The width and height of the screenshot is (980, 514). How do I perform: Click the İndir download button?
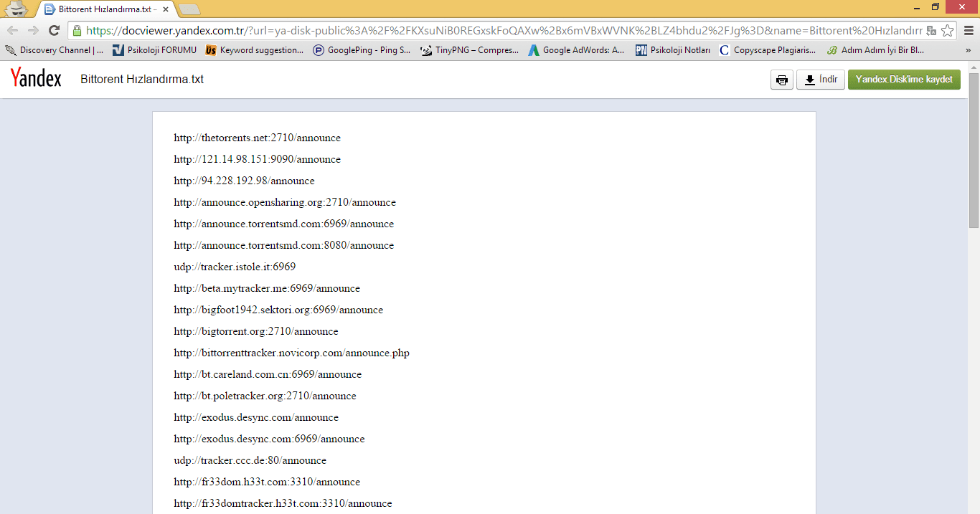(x=821, y=80)
